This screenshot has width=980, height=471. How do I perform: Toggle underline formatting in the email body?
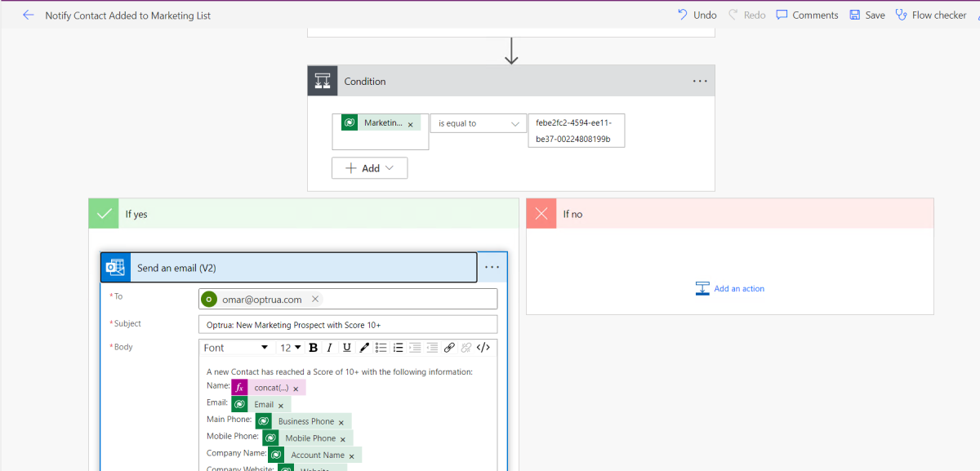346,348
